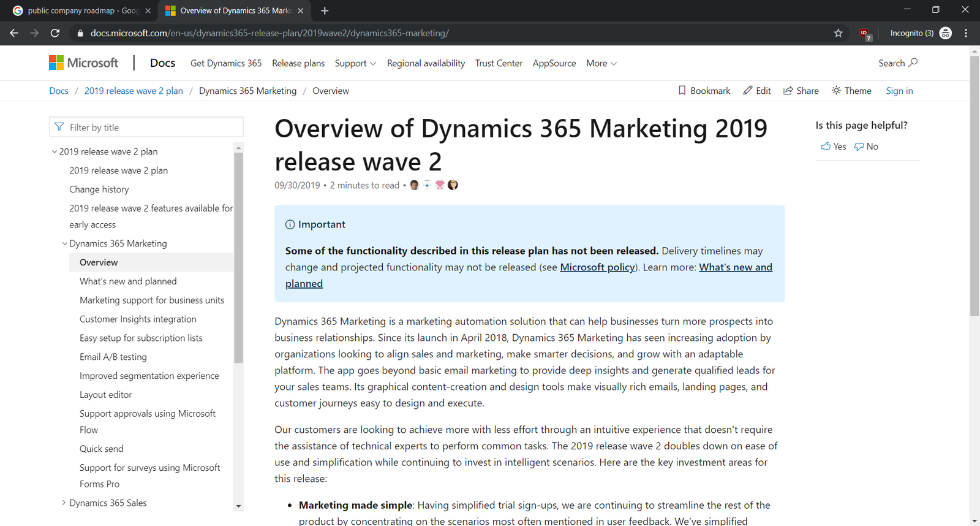Open the uBlock extension icon
Image resolution: width=980 pixels, height=526 pixels.
(x=864, y=34)
